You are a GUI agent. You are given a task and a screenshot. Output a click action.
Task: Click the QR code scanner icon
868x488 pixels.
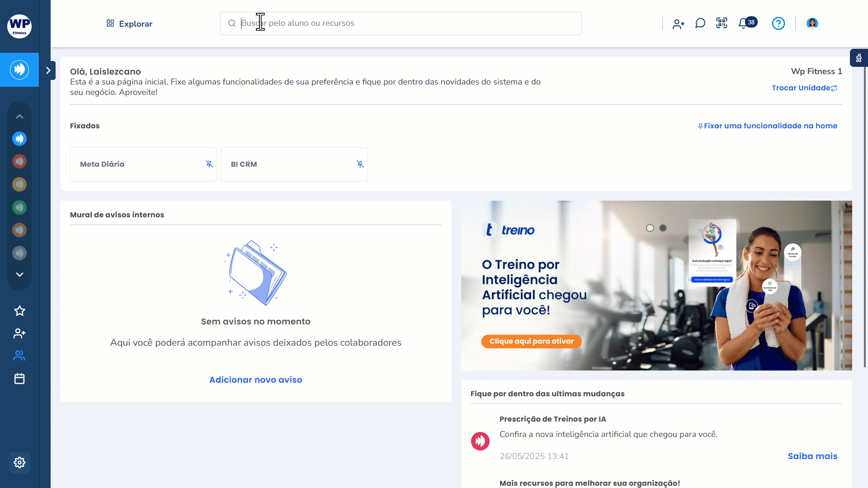coord(722,23)
